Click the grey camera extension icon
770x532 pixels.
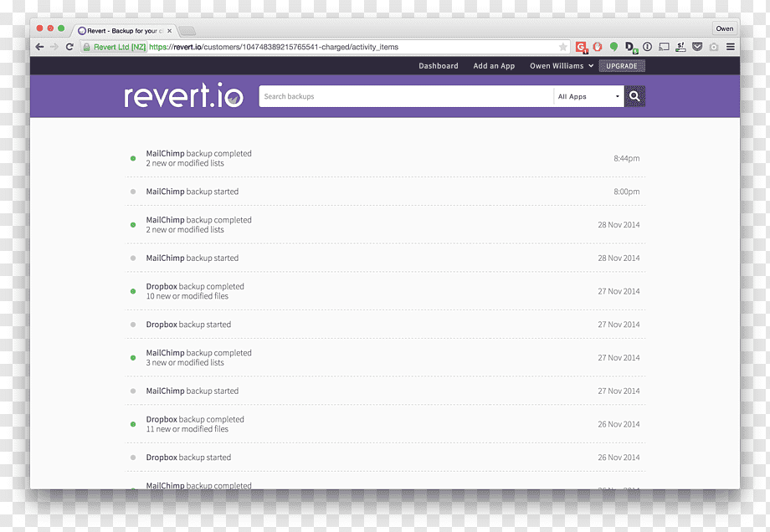click(714, 47)
